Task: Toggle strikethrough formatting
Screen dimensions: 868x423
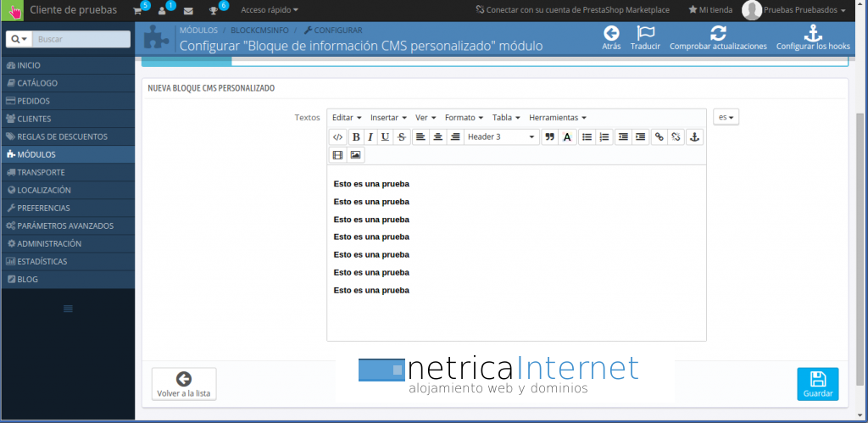Action: coord(401,137)
